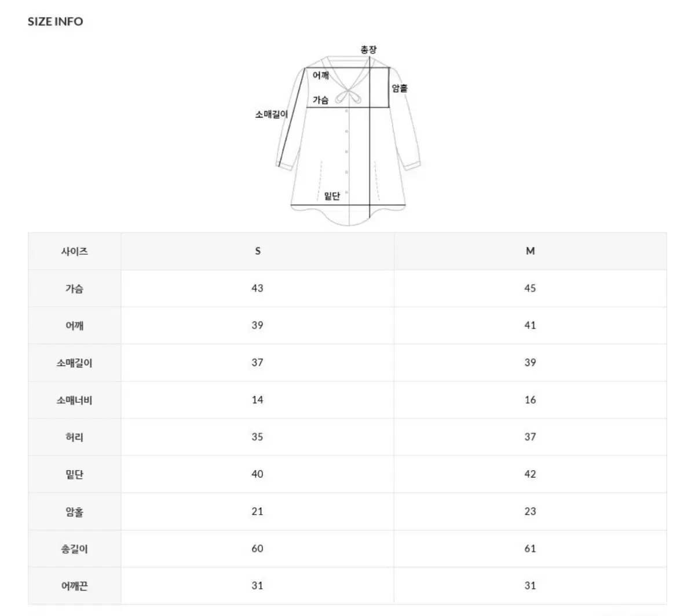Select the M size column header
The image size is (695, 616).
(x=531, y=251)
